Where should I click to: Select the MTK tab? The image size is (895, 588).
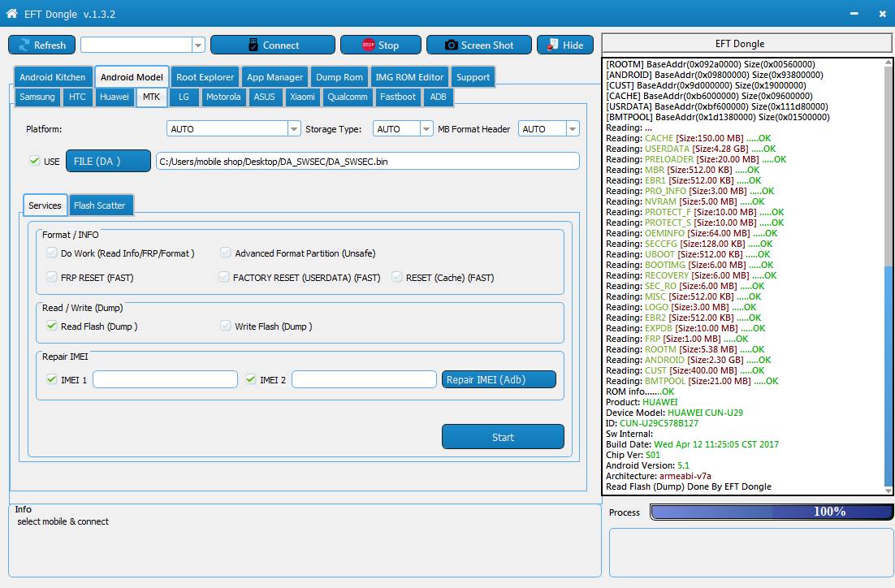point(151,97)
